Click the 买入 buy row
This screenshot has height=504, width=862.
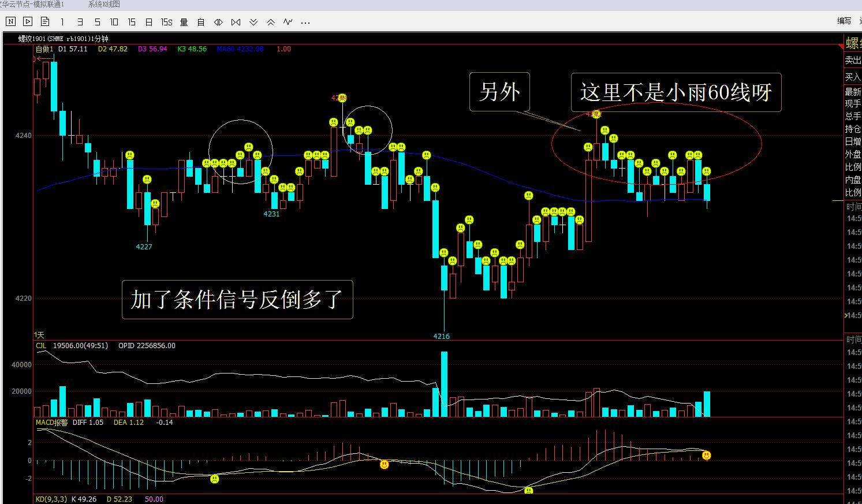853,77
